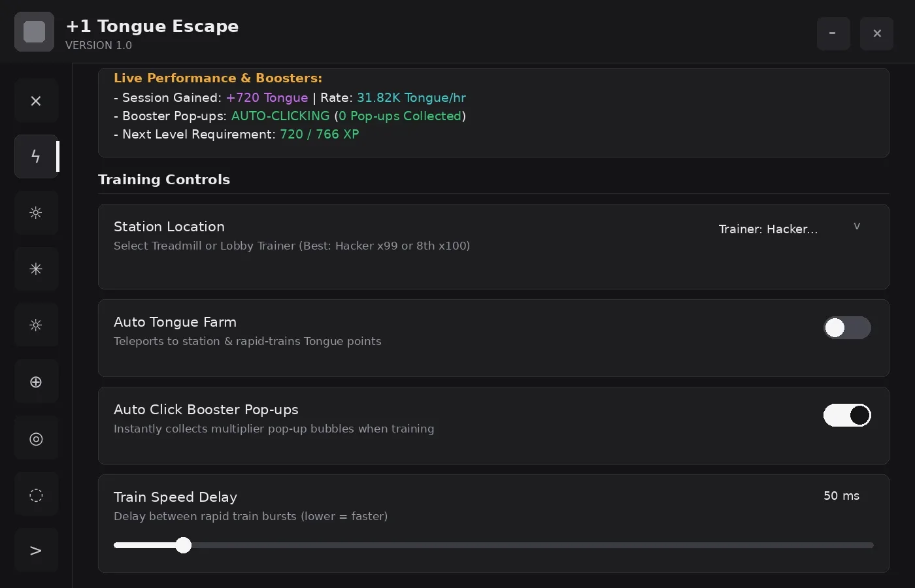Enable the Auto Tongue Farm toggle
The image size is (915, 588).
847,328
